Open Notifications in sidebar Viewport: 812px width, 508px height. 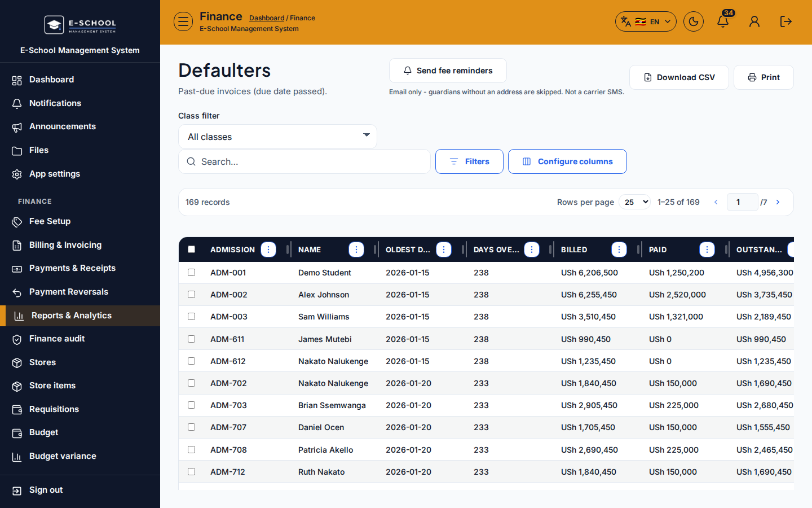[x=80, y=103]
